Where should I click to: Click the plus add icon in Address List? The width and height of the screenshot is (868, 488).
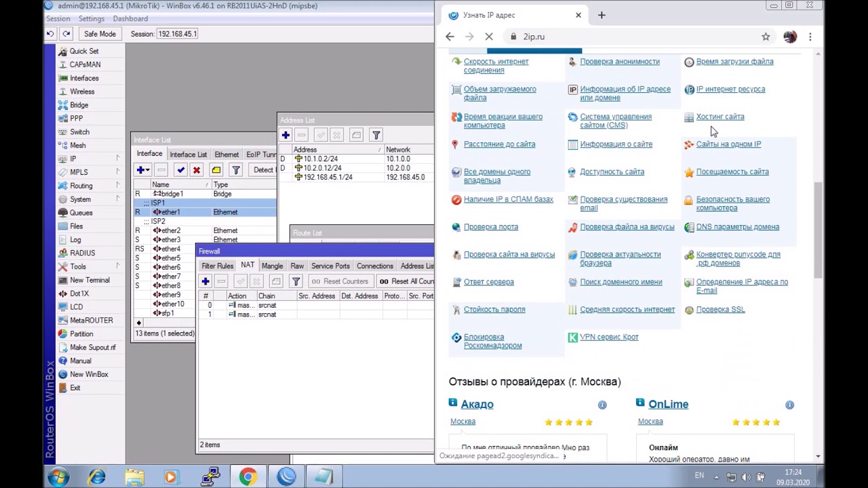285,135
